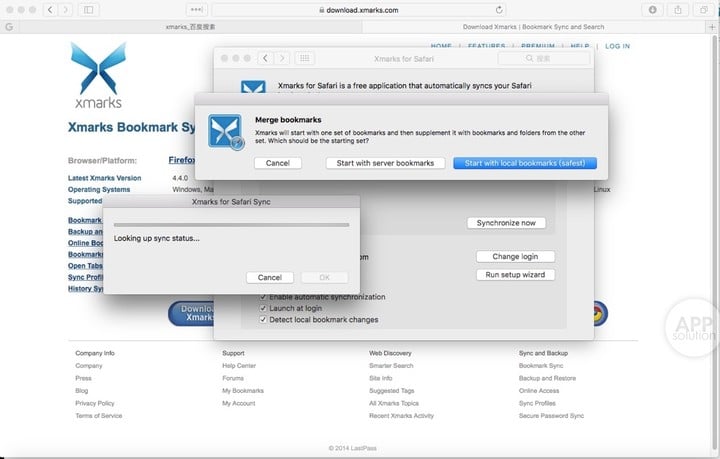
Task: Toggle Detect local bookmark changes checkbox
Action: (x=263, y=319)
